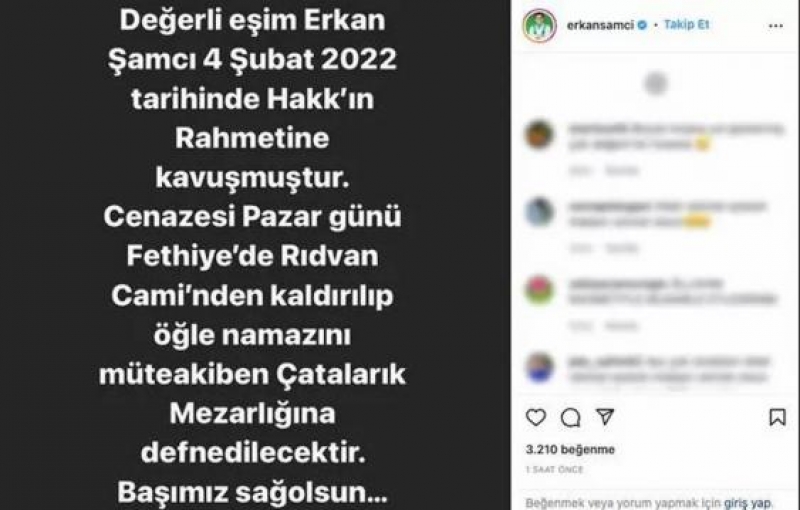Image resolution: width=800 pixels, height=510 pixels.
Task: Click the post text image
Action: pos(255,255)
